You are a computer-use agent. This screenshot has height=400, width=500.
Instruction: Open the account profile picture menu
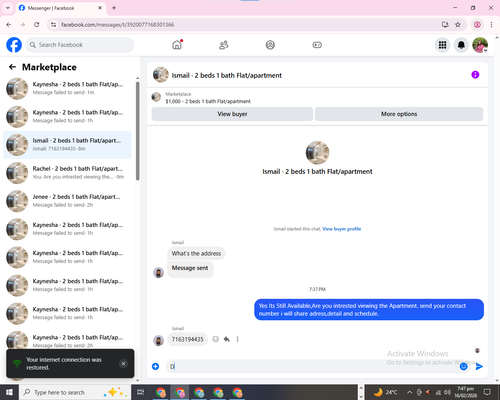(480, 45)
